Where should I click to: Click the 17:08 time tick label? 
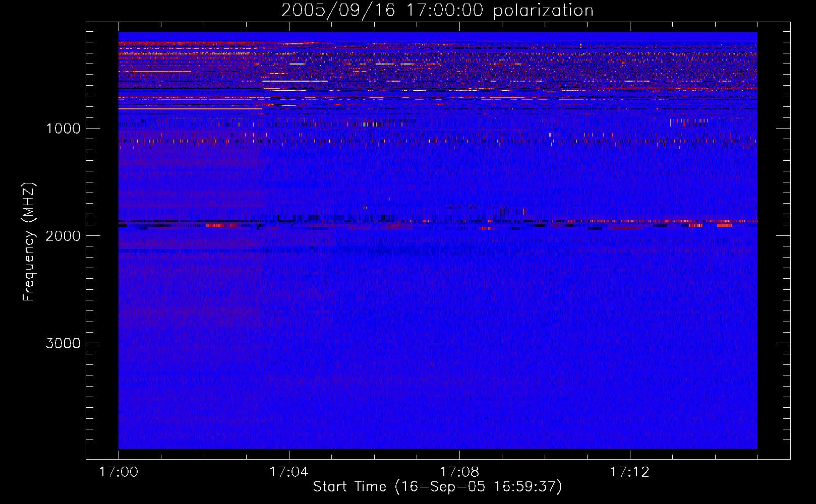tap(459, 472)
